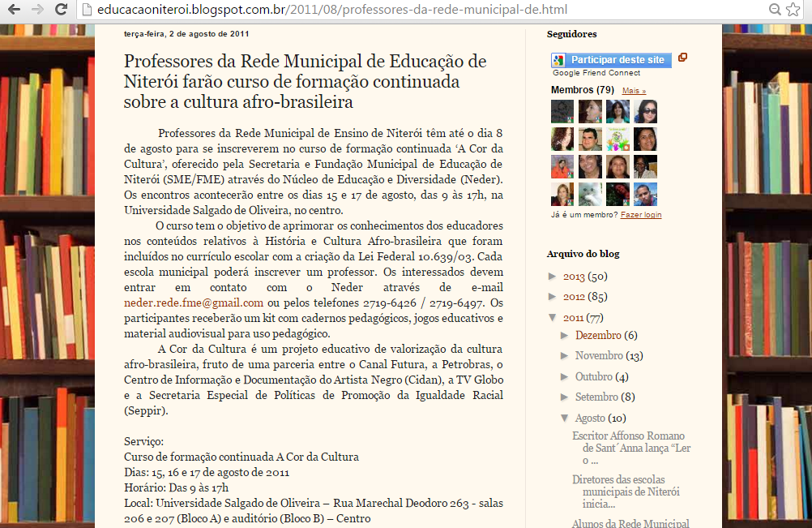This screenshot has width=812, height=528.
Task: Click the Seguidores heading
Action: pos(571,34)
